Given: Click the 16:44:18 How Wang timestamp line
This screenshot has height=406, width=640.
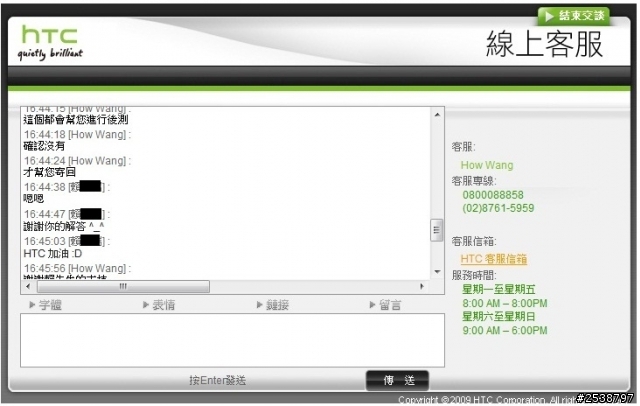Looking at the screenshot, I should point(77,134).
